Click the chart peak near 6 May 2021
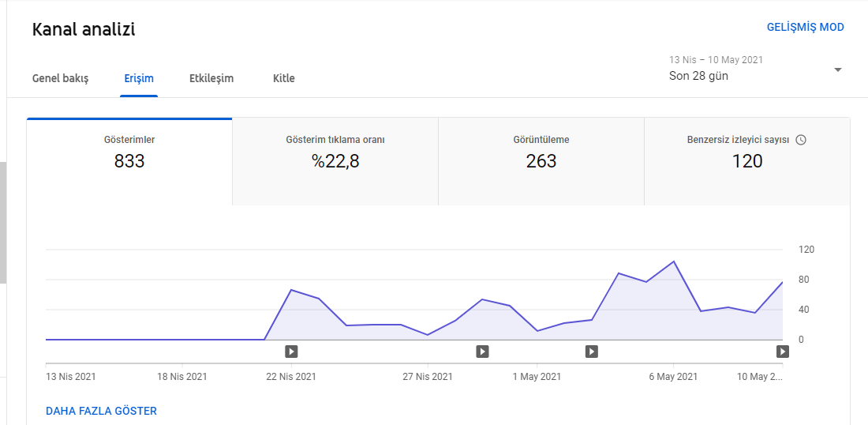868x425 pixels. pos(673,261)
